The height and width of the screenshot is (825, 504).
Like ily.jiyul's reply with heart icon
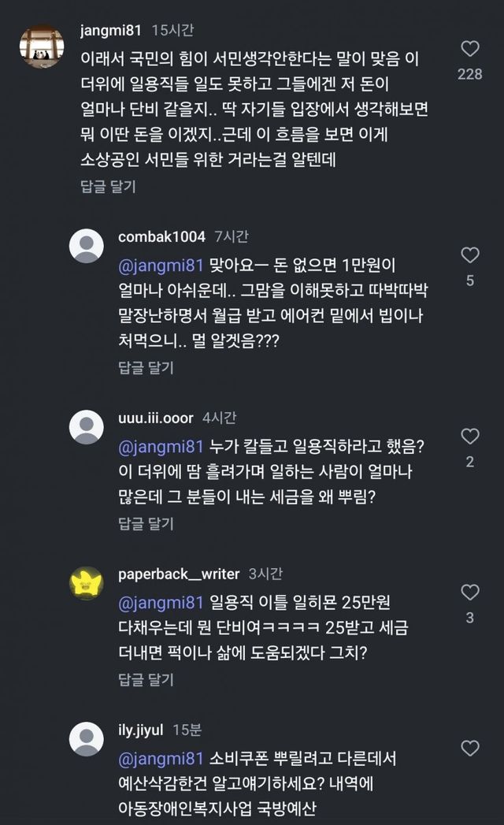[470, 749]
